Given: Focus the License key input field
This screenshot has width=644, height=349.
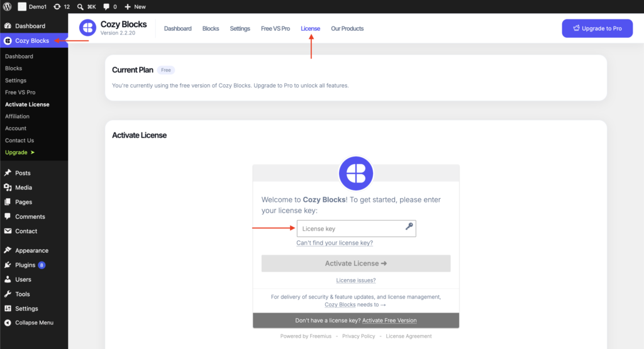Looking at the screenshot, I should click(x=356, y=229).
